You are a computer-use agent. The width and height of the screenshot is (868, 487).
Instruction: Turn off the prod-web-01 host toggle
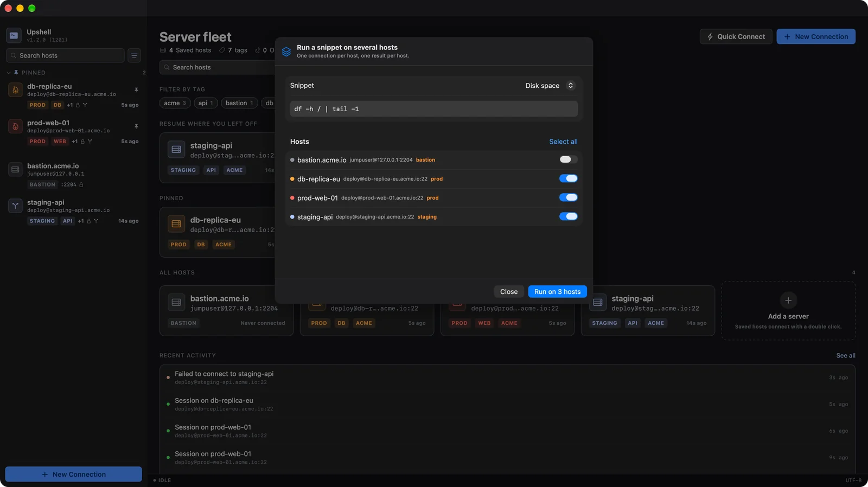(569, 197)
